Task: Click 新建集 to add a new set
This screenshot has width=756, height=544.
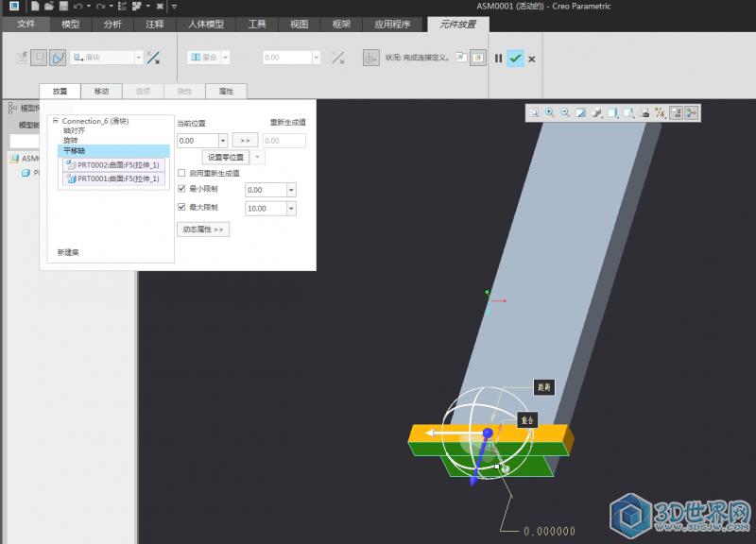Action: click(x=68, y=252)
